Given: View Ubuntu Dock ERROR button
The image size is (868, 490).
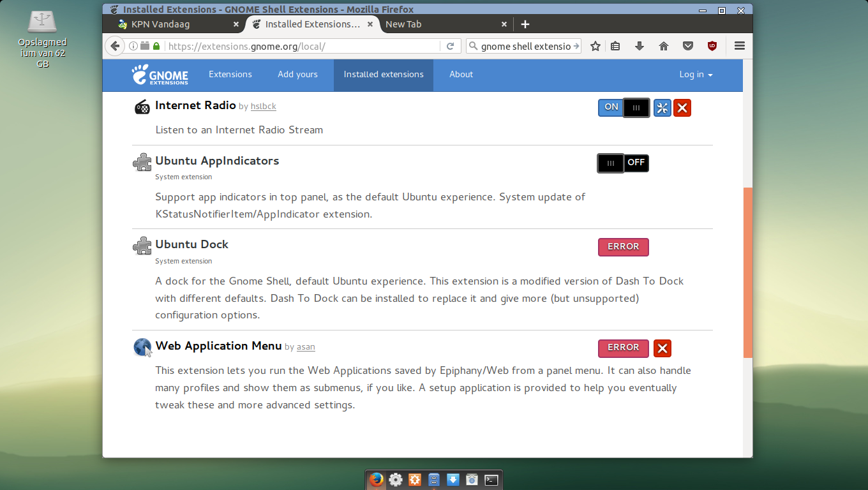Looking at the screenshot, I should click(x=623, y=247).
